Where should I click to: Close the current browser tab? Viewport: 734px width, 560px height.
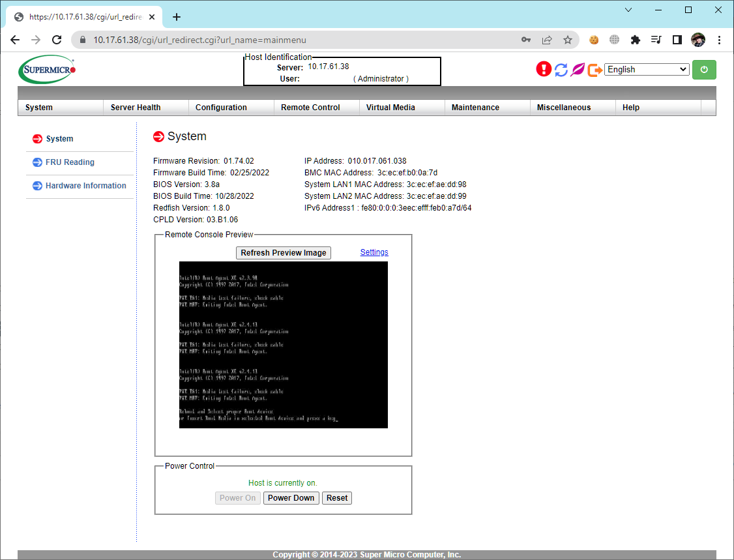(152, 17)
